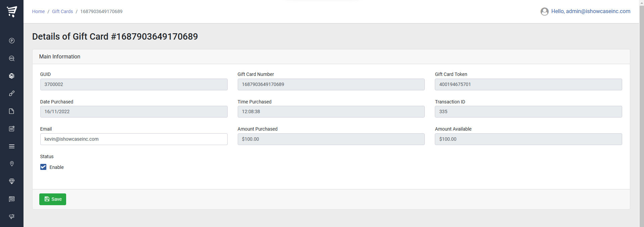Open the SEO magnifier sidebar icon

tap(12, 58)
